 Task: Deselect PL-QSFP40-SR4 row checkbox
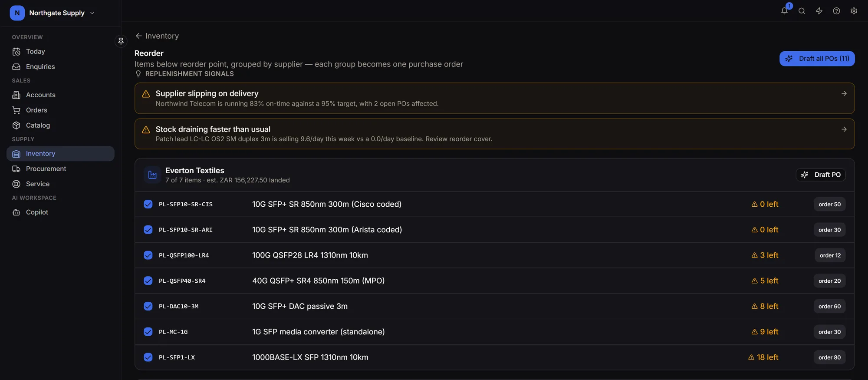tap(148, 281)
